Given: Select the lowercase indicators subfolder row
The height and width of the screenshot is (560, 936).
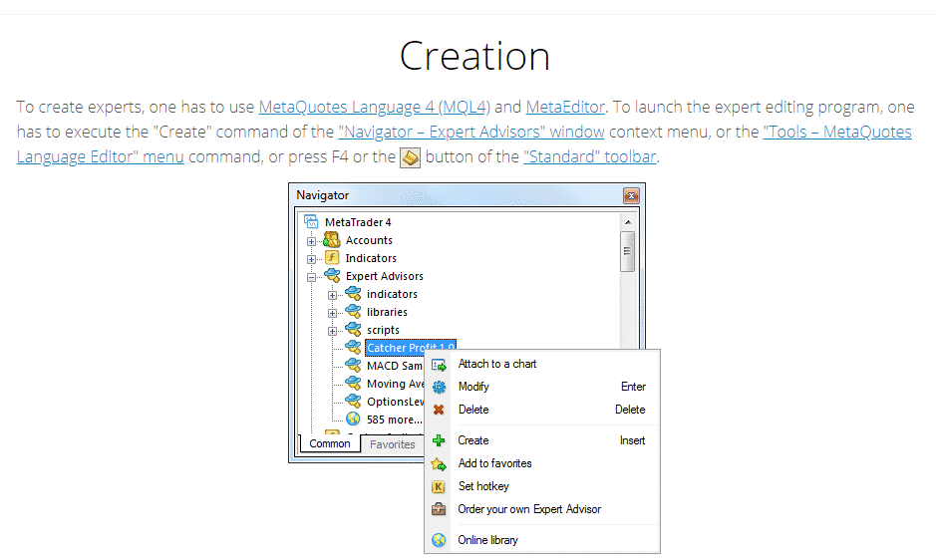Looking at the screenshot, I should point(392,294).
